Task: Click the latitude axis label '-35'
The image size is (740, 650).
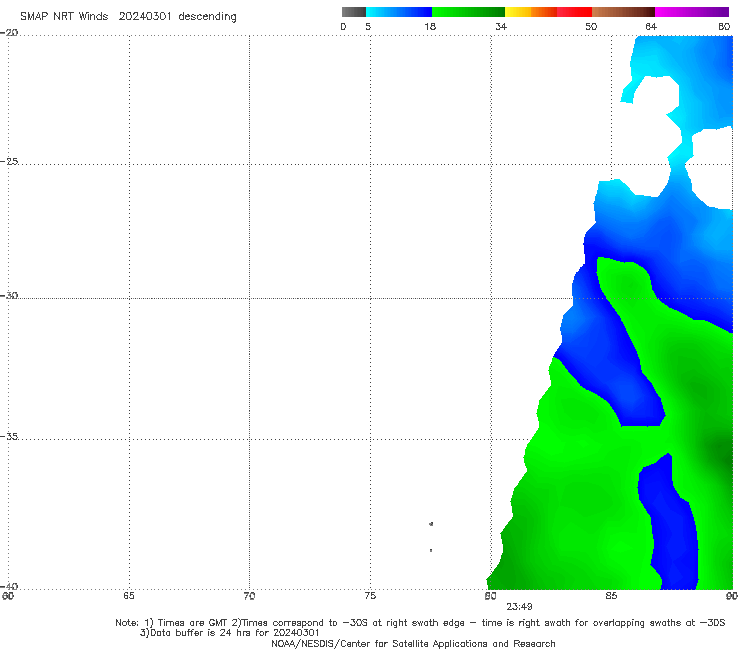Action: [9, 436]
